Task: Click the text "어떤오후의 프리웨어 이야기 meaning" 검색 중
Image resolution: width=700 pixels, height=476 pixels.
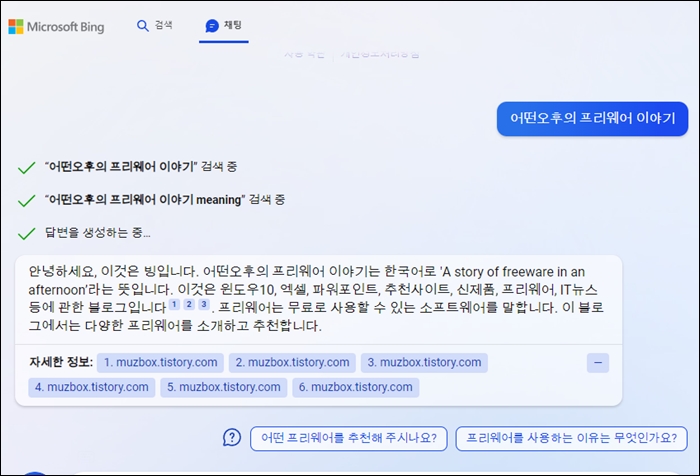Action: [165, 200]
